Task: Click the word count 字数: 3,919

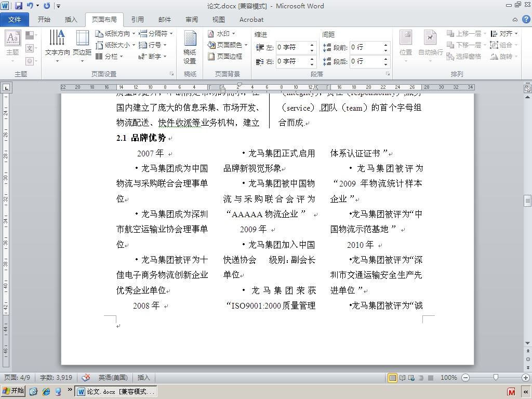Action: pyautogui.click(x=56, y=378)
